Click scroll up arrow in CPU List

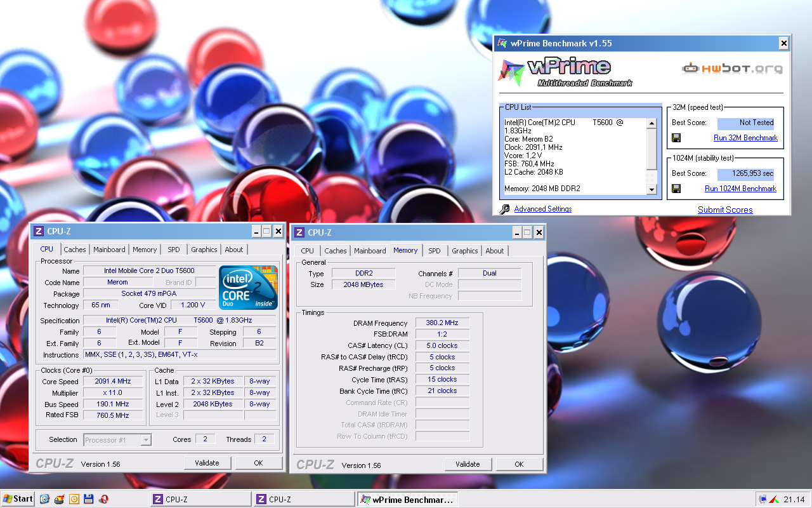[652, 124]
